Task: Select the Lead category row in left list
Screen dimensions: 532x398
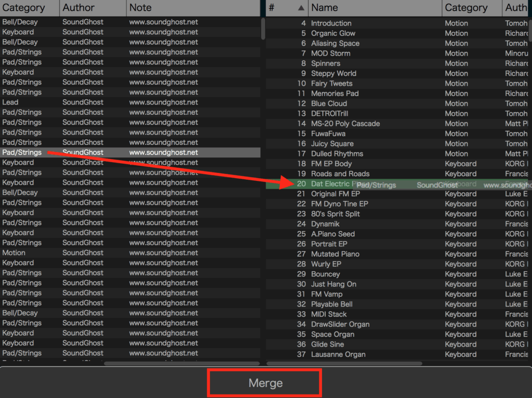Action: click(10, 102)
